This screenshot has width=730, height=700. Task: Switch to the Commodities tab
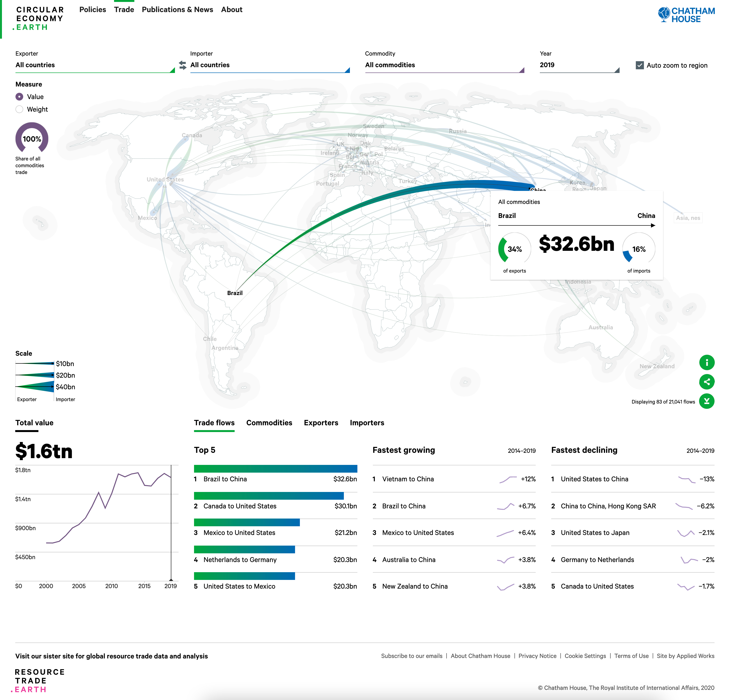point(269,423)
